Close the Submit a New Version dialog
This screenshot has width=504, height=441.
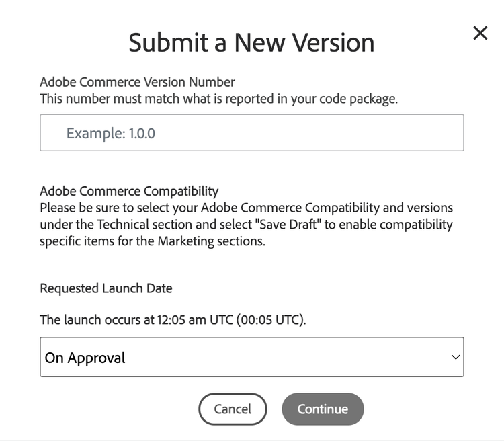480,33
